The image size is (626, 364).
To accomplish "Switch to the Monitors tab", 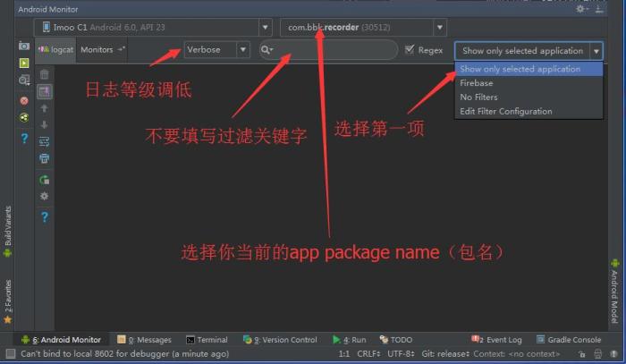I will [102, 50].
